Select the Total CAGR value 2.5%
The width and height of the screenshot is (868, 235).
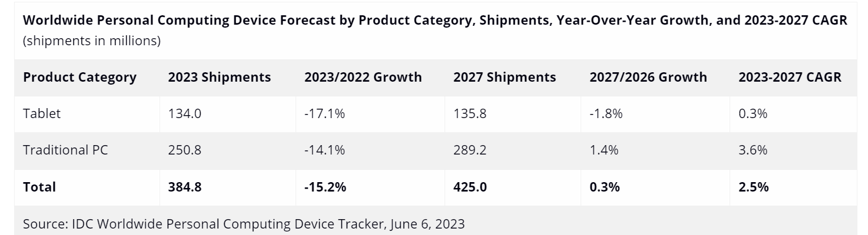point(754,187)
